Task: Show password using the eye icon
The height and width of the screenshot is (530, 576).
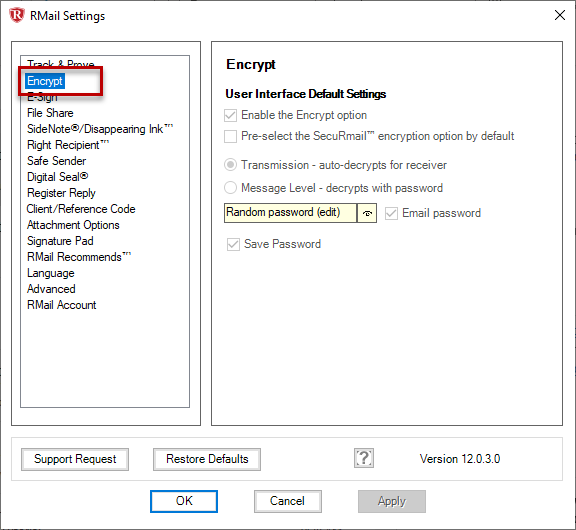Action: coord(367,213)
